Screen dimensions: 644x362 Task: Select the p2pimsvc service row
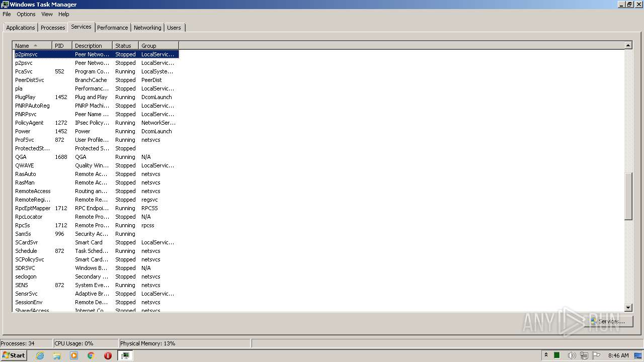click(x=96, y=54)
